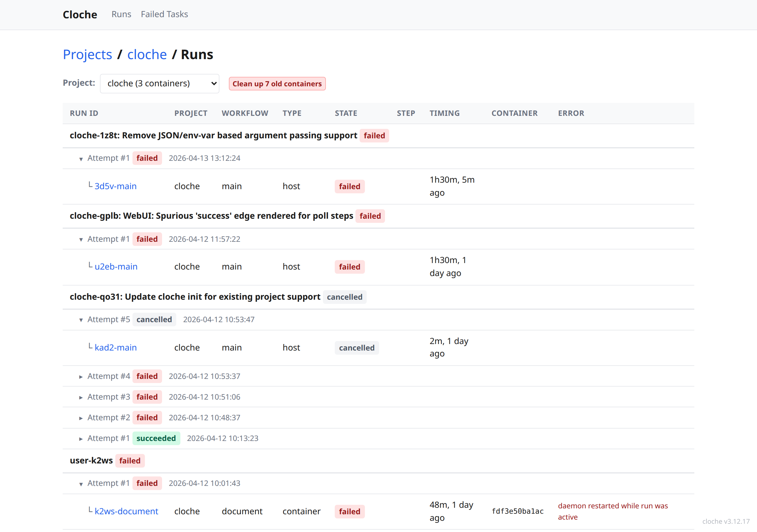Image resolution: width=757 pixels, height=532 pixels.
Task: Click the CONTAINER column header
Action: tap(514, 113)
